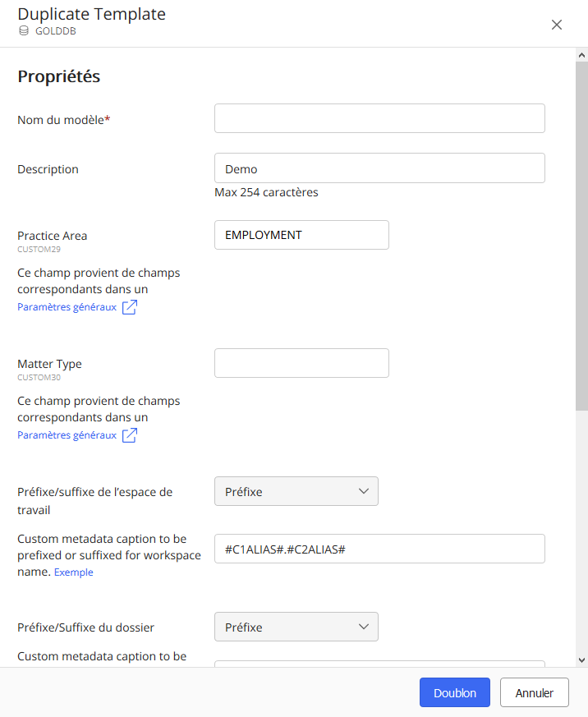The image size is (588, 717).
Task: Click the scroll-up arrow of the scrollbar
Action: (x=581, y=54)
